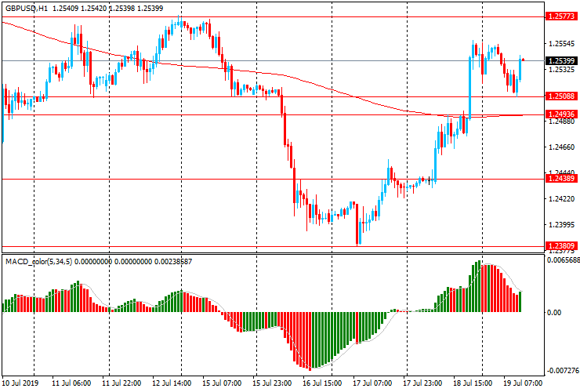Viewport: 580px width, 392px height.
Task: Click the 1.24389 price level label
Action: 561,179
